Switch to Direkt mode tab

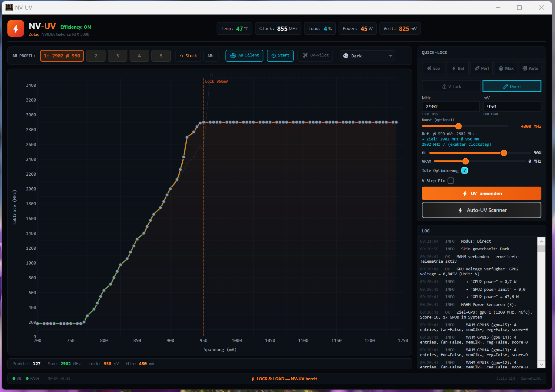click(x=512, y=86)
